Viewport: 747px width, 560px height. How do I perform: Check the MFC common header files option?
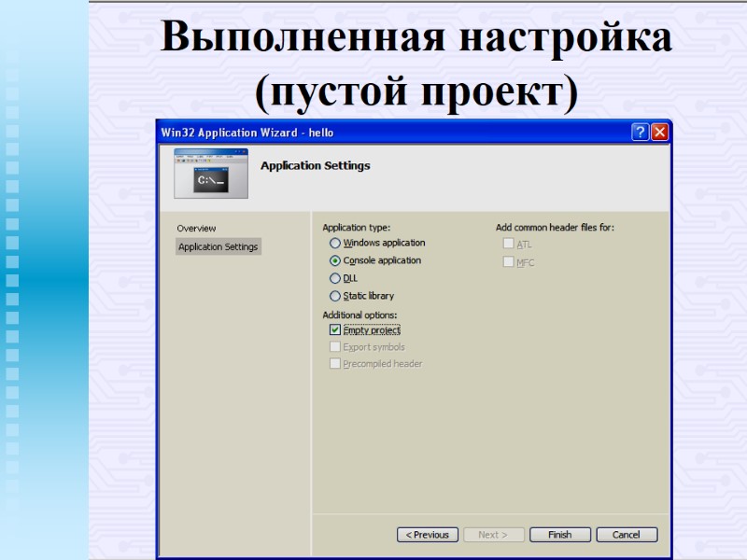[x=508, y=262]
